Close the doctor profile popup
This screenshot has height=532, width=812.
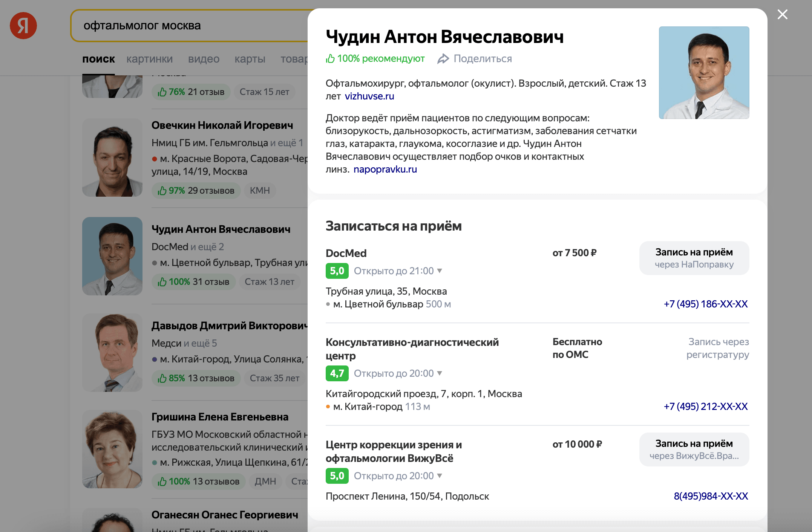tap(783, 14)
